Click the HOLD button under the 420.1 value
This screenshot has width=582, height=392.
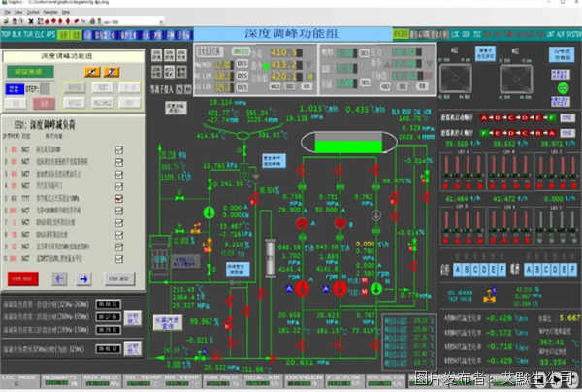(275, 86)
